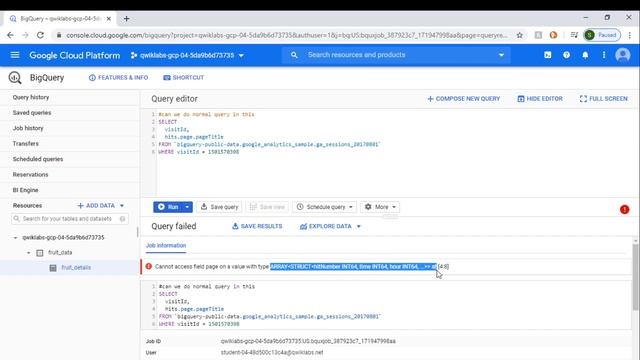Open the help question mark icon
This screenshot has width=640, height=360.
567,55
